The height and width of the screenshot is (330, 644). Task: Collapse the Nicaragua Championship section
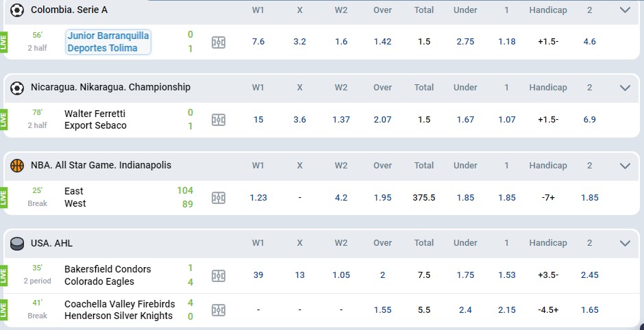coord(625,88)
